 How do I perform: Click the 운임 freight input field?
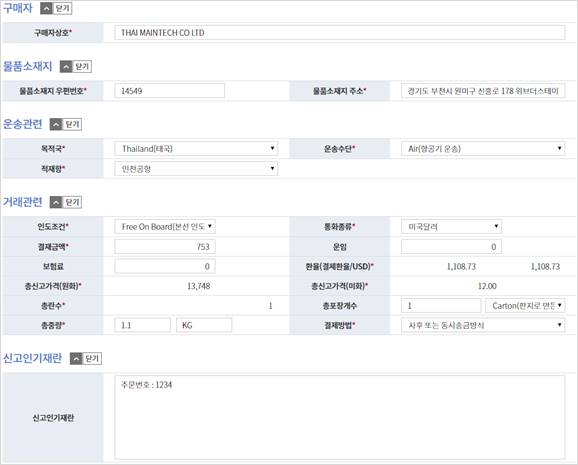pyautogui.click(x=451, y=247)
